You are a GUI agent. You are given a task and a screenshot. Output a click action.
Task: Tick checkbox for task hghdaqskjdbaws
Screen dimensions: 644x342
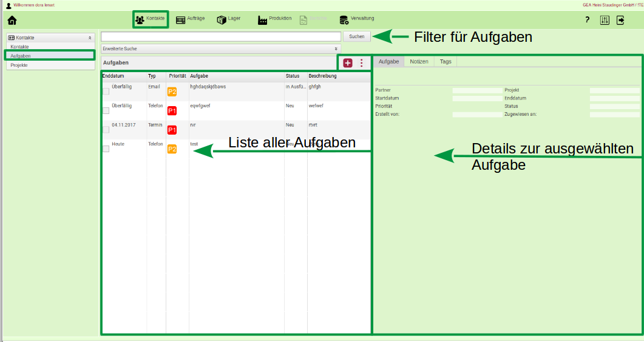coord(106,92)
